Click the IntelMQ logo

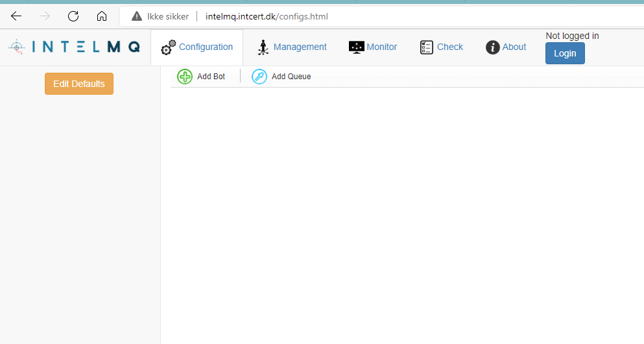click(x=74, y=47)
